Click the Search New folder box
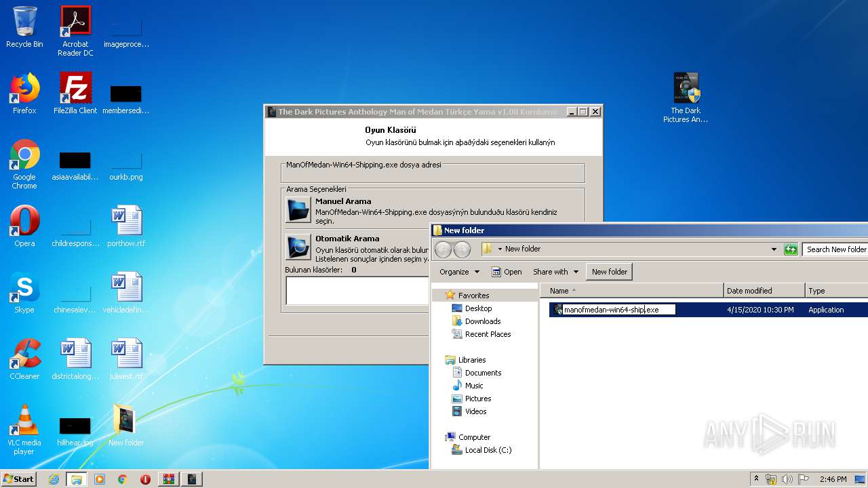Screen dimensions: 868x488 [835, 249]
